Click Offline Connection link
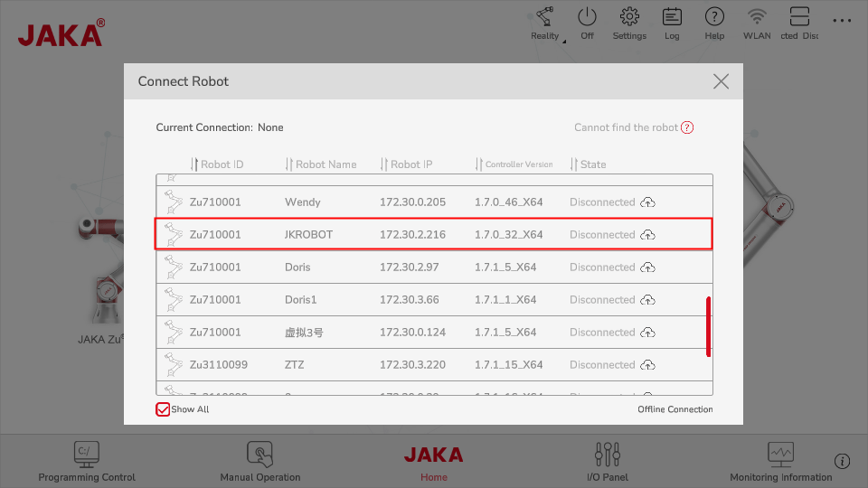The height and width of the screenshot is (488, 868). click(675, 409)
